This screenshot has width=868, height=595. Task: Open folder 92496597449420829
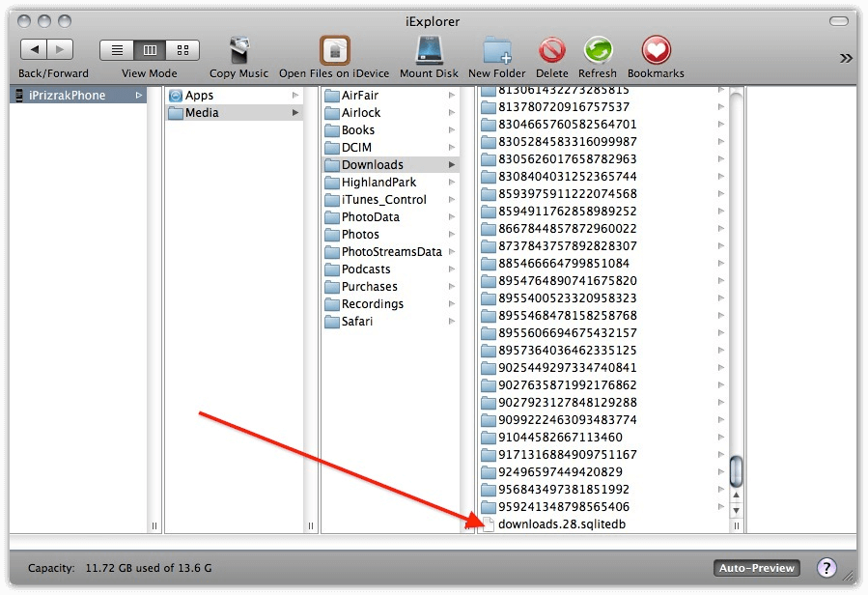tap(603, 472)
